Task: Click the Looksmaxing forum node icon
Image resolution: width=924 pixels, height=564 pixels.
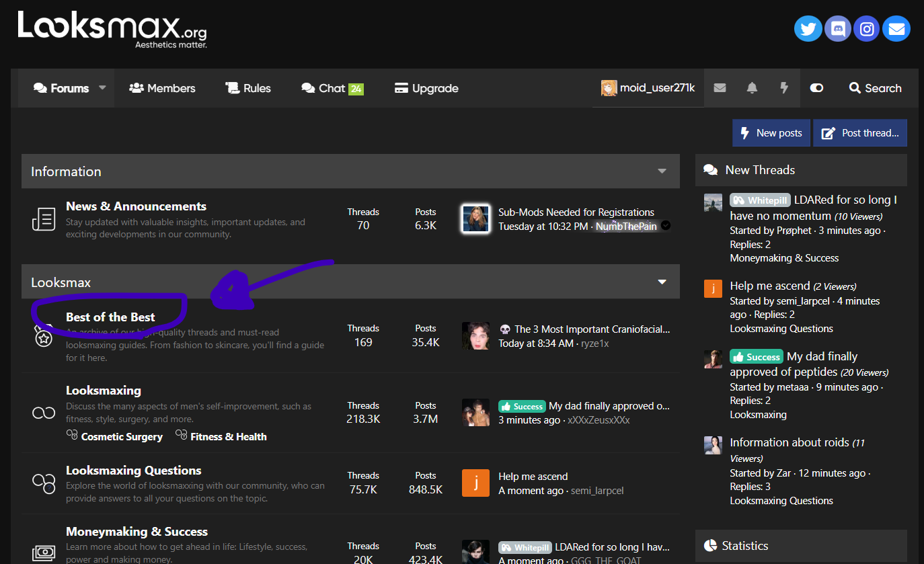Action: pos(44,413)
